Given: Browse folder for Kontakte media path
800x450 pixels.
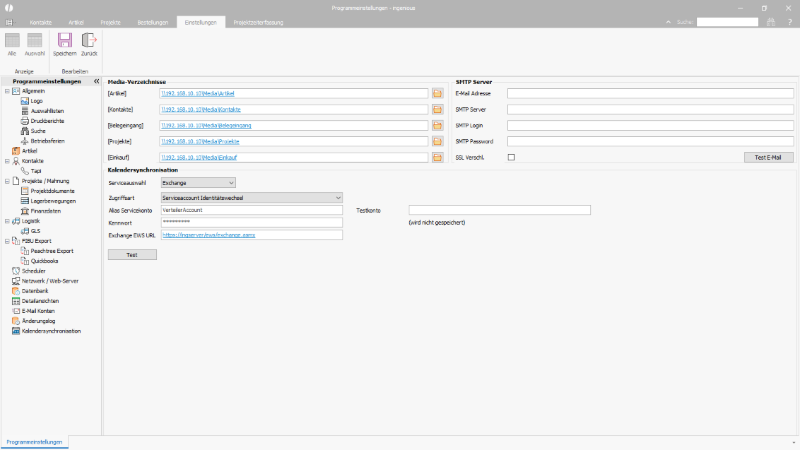Looking at the screenshot, I should point(437,110).
